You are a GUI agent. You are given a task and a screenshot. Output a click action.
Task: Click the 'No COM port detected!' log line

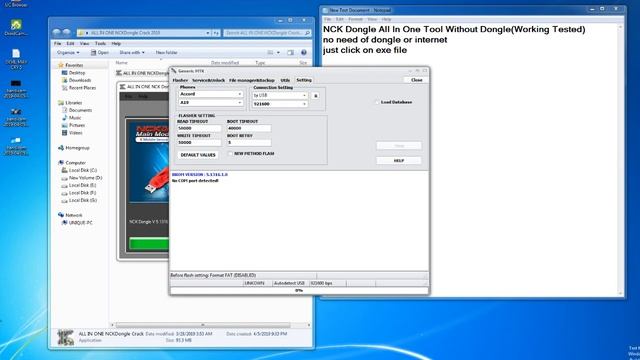195,180
